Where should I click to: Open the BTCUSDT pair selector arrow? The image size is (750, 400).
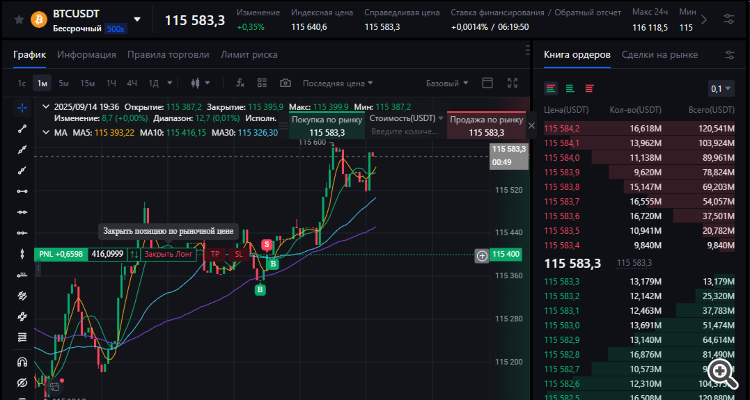click(x=138, y=20)
